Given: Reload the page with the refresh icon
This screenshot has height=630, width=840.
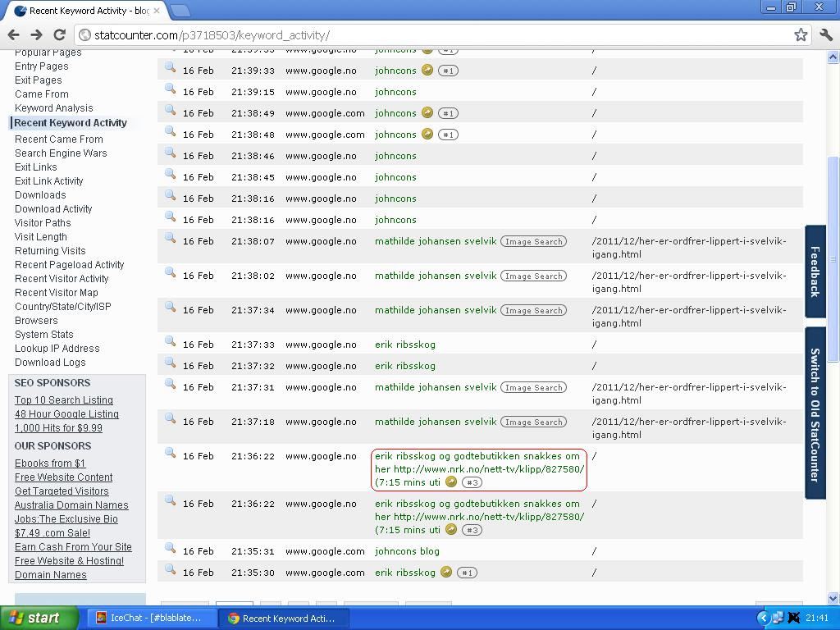Looking at the screenshot, I should (59, 35).
